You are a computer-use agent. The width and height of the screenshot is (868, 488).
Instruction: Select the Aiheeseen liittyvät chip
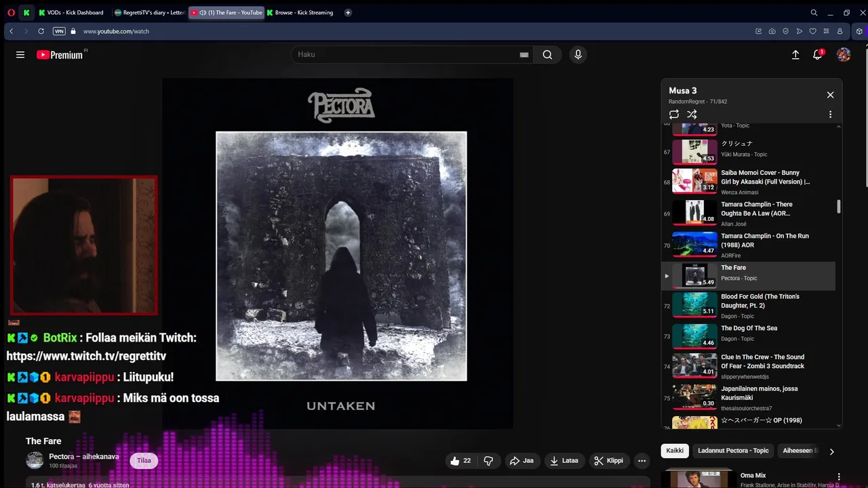click(800, 451)
